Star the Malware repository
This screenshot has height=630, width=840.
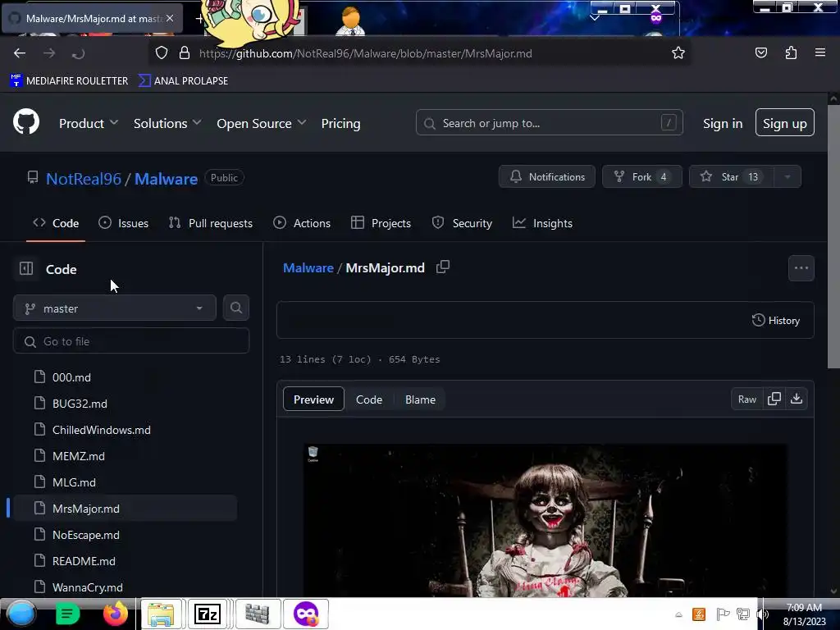pyautogui.click(x=732, y=177)
